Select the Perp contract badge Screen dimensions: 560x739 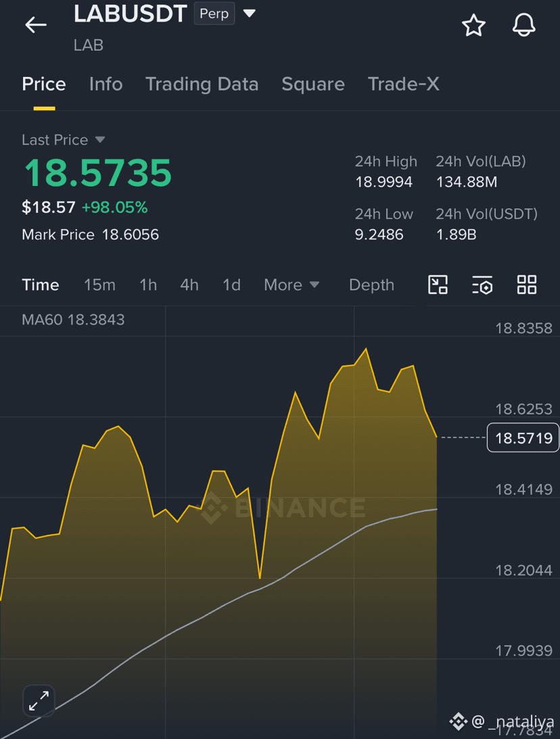click(214, 14)
